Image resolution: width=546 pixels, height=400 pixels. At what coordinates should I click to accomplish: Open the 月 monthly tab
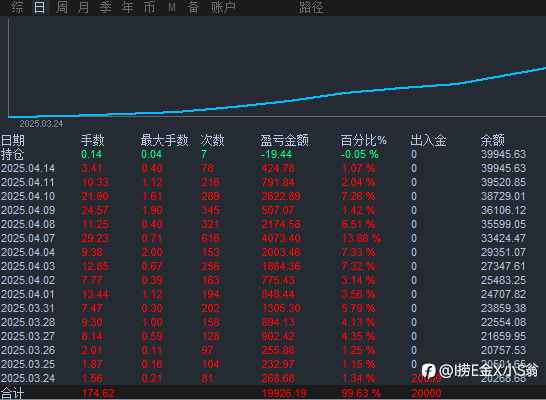tap(83, 7)
